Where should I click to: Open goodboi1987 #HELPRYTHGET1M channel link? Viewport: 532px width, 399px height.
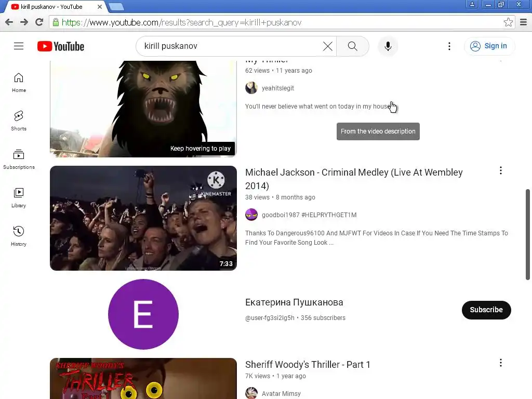click(309, 215)
